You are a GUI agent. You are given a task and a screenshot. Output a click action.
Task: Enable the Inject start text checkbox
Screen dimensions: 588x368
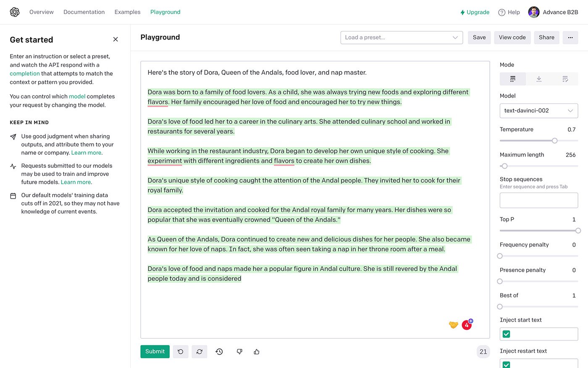[506, 334]
